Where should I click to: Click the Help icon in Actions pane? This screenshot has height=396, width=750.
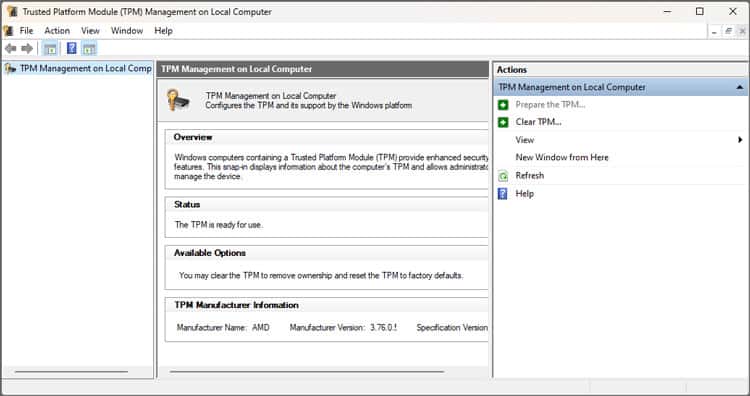(503, 194)
